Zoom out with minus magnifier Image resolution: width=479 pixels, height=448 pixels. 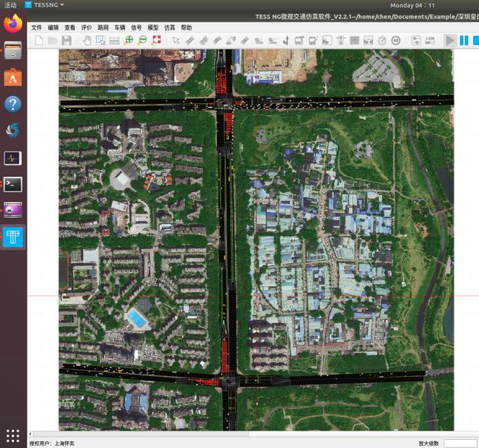tap(142, 41)
